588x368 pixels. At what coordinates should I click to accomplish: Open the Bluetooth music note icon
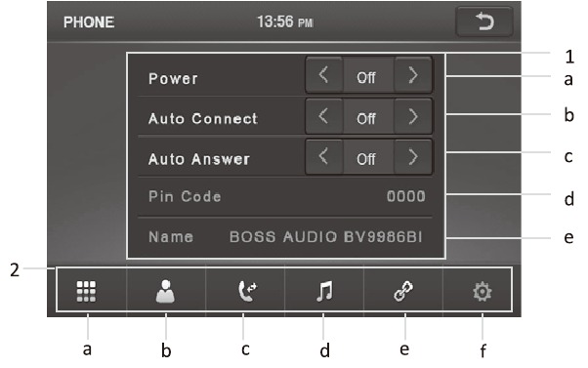pyautogui.click(x=324, y=291)
